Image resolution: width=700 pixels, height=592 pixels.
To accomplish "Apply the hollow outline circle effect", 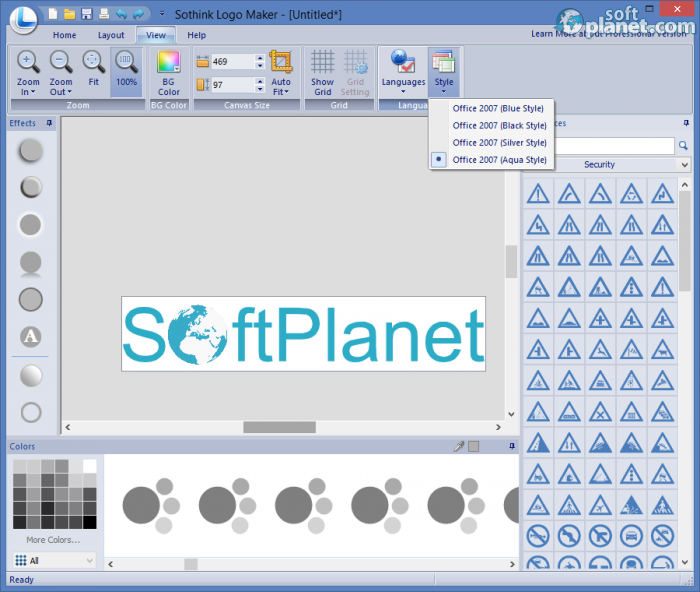I will [x=31, y=413].
